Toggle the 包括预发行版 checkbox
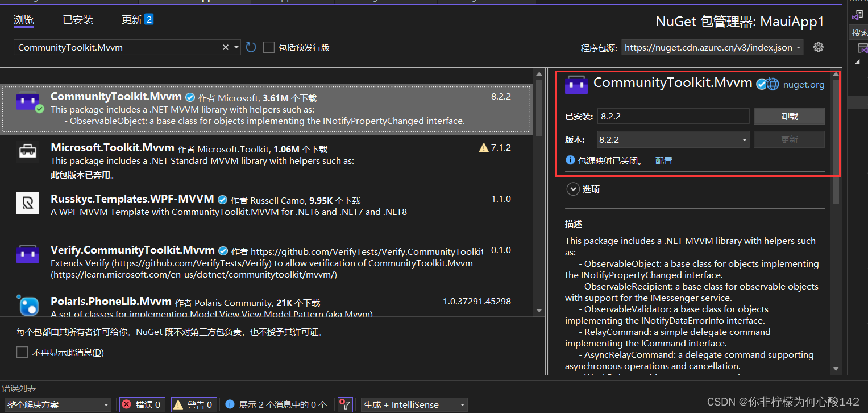Viewport: 868px width, 413px height. tap(269, 47)
